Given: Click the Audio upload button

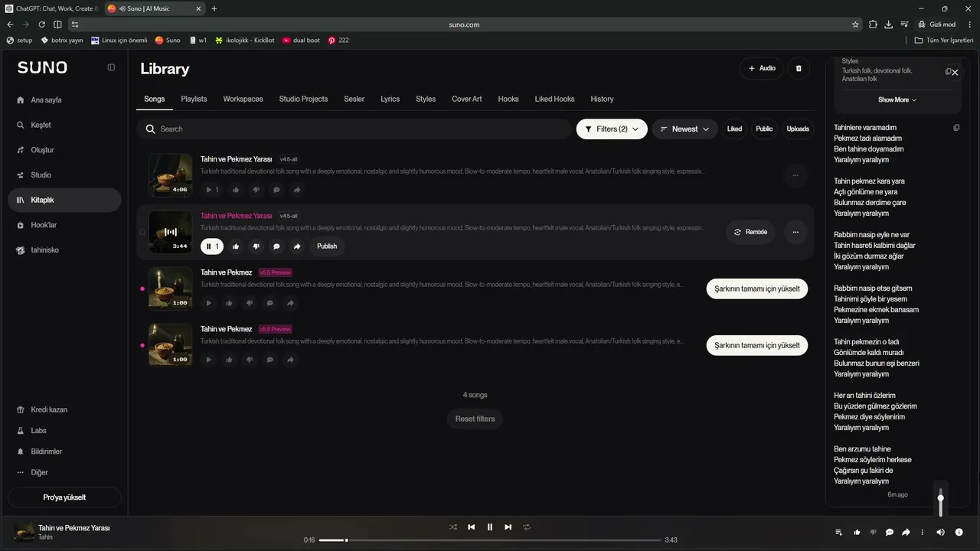Looking at the screenshot, I should pos(762,68).
